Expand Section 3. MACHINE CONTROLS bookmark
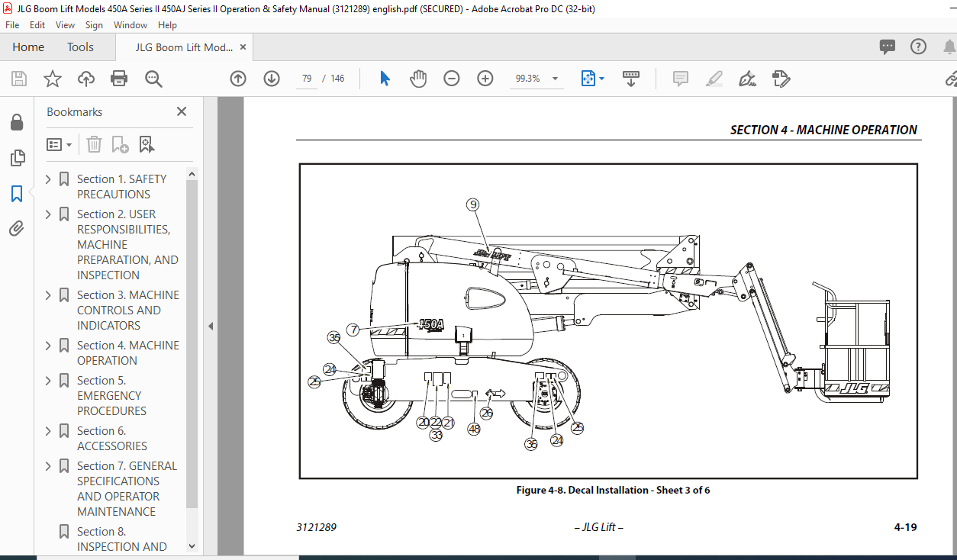This screenshot has height=560, width=957. [49, 295]
